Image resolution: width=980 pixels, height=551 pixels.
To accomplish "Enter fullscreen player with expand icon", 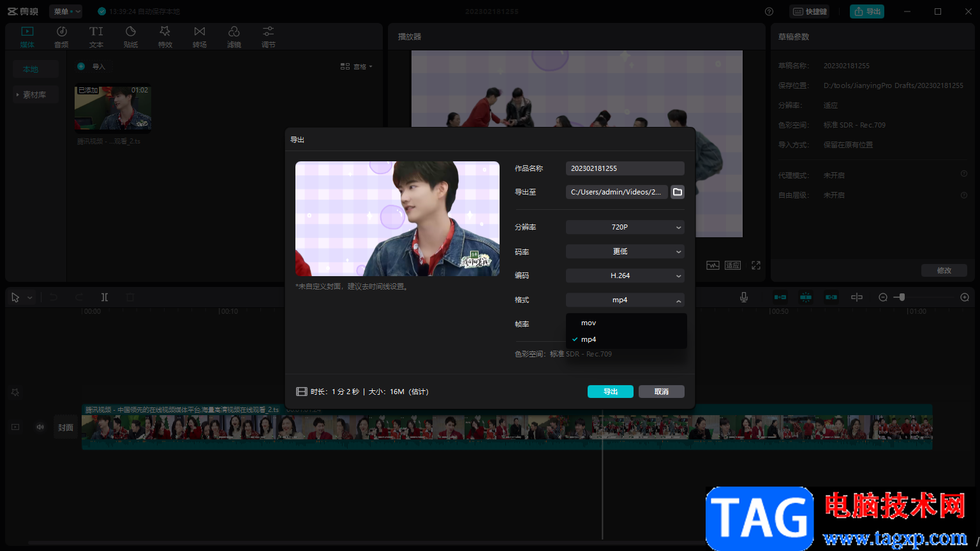I will coord(756,265).
